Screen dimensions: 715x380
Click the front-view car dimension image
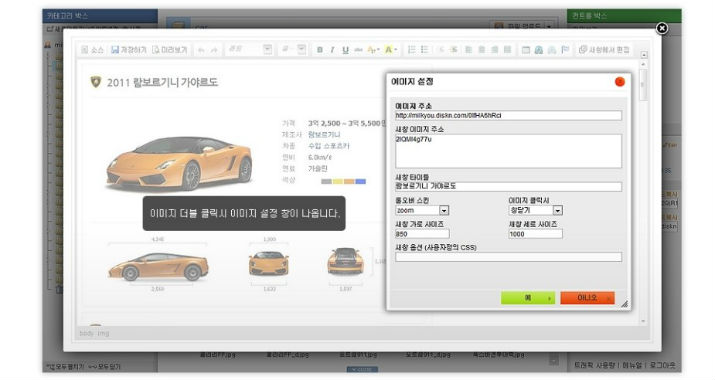coord(269,263)
